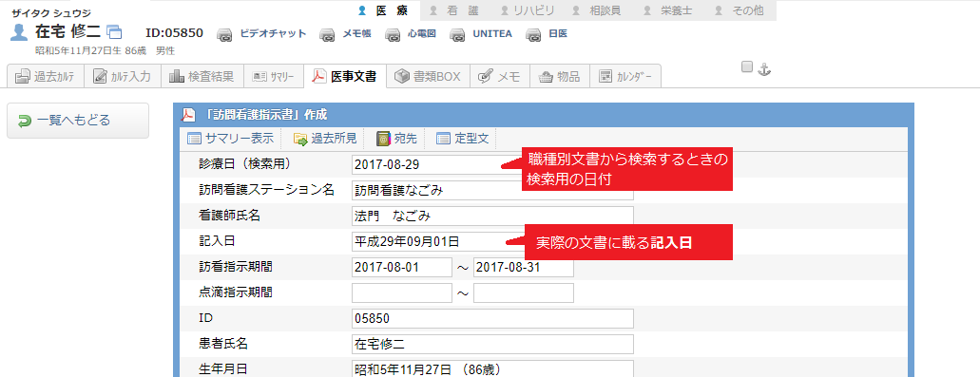Open the メモ tab
The width and height of the screenshot is (980, 377).
[499, 77]
